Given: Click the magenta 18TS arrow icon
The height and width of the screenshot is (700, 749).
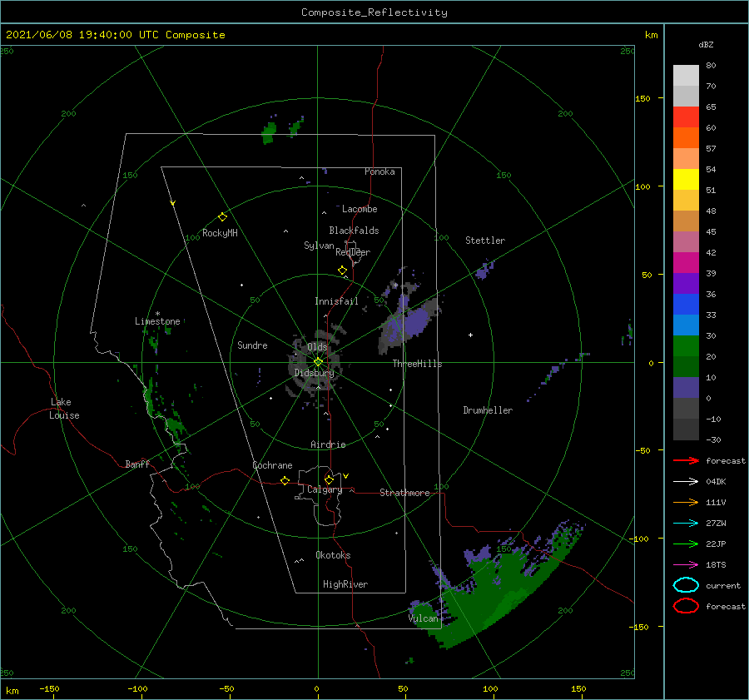Looking at the screenshot, I should [x=686, y=565].
